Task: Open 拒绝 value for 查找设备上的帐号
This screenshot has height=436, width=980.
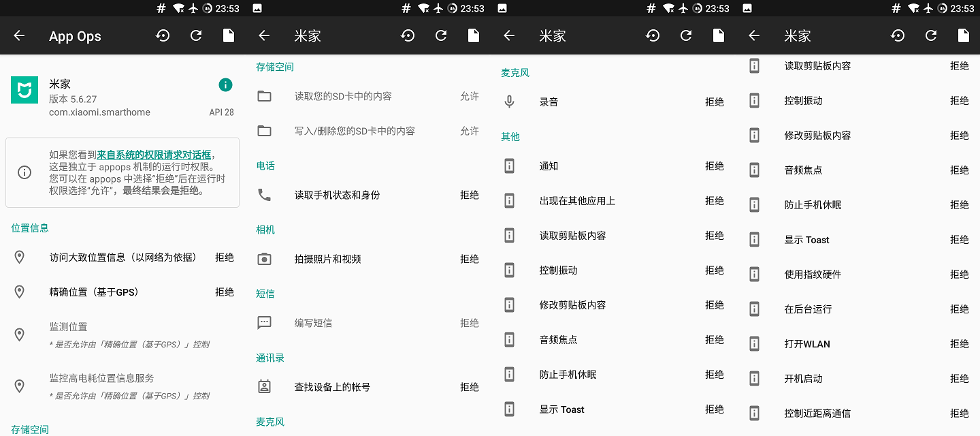Action: tap(470, 387)
